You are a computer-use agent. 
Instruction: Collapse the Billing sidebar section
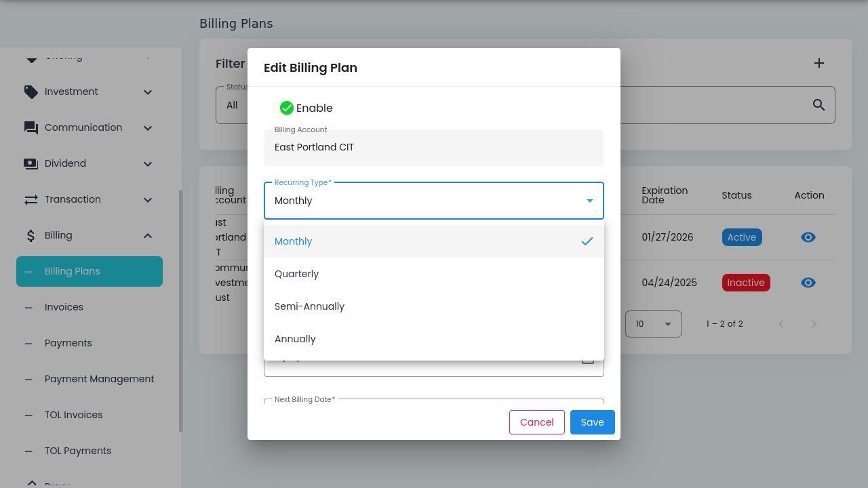coord(148,236)
